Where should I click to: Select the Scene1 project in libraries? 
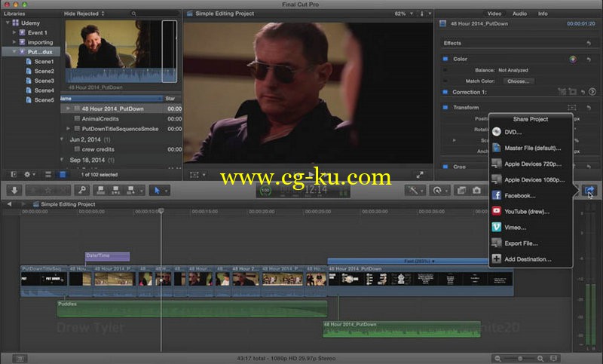pos(40,62)
